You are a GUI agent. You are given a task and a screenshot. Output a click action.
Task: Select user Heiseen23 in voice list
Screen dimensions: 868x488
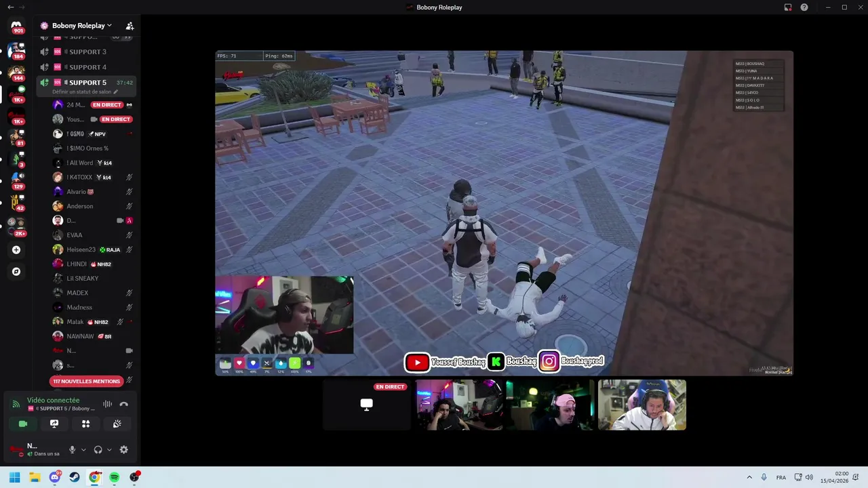[x=93, y=249]
